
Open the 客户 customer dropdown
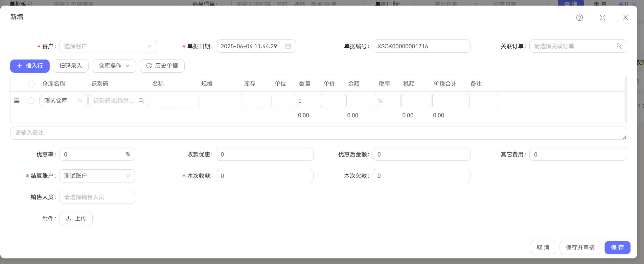pos(108,46)
